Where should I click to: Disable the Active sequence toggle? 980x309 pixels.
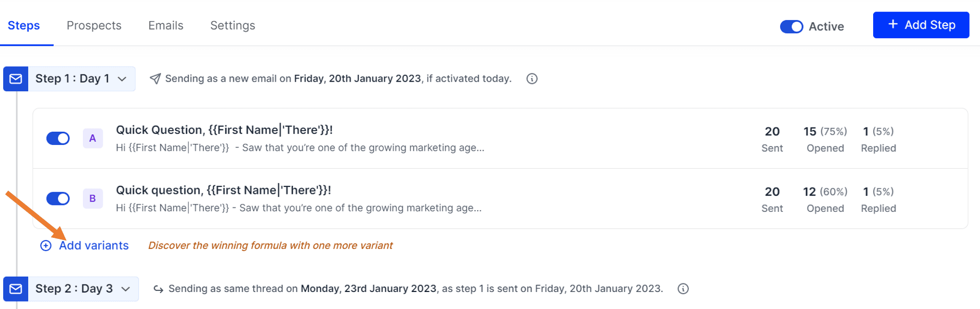pyautogui.click(x=791, y=26)
